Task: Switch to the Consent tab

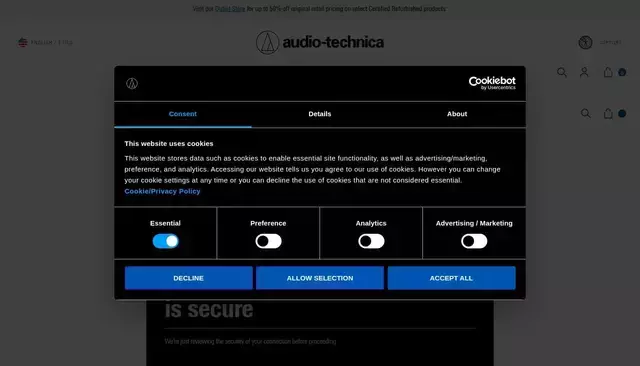Action: (182, 114)
